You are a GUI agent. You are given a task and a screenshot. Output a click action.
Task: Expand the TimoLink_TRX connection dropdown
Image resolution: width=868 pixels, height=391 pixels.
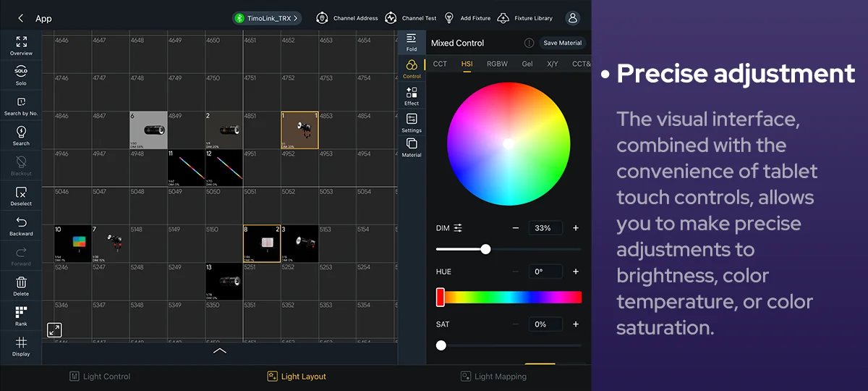tap(267, 18)
